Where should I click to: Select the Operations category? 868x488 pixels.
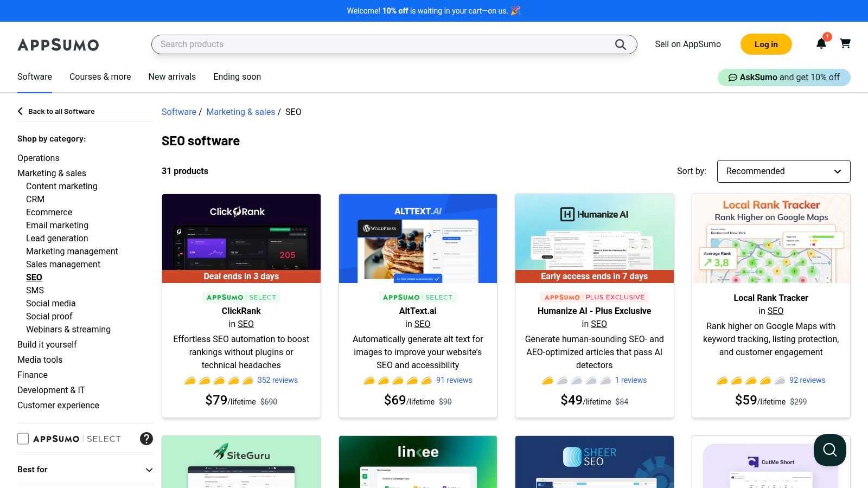click(x=39, y=158)
